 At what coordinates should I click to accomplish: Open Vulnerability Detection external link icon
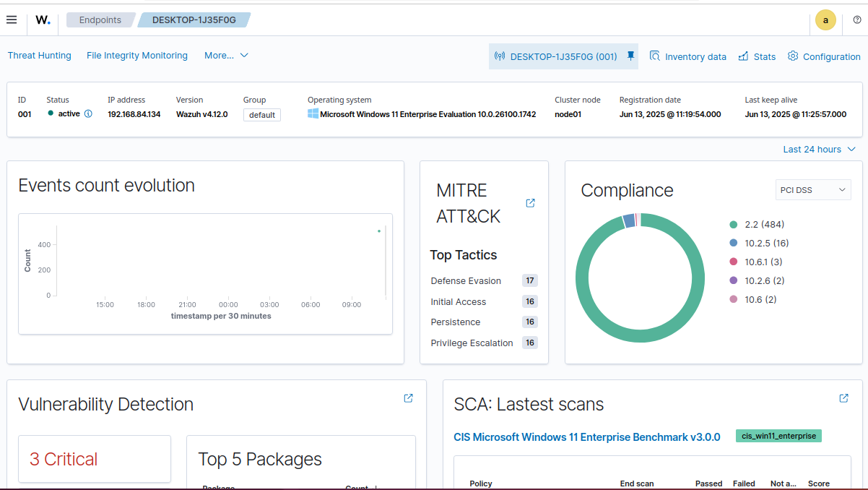(x=409, y=398)
